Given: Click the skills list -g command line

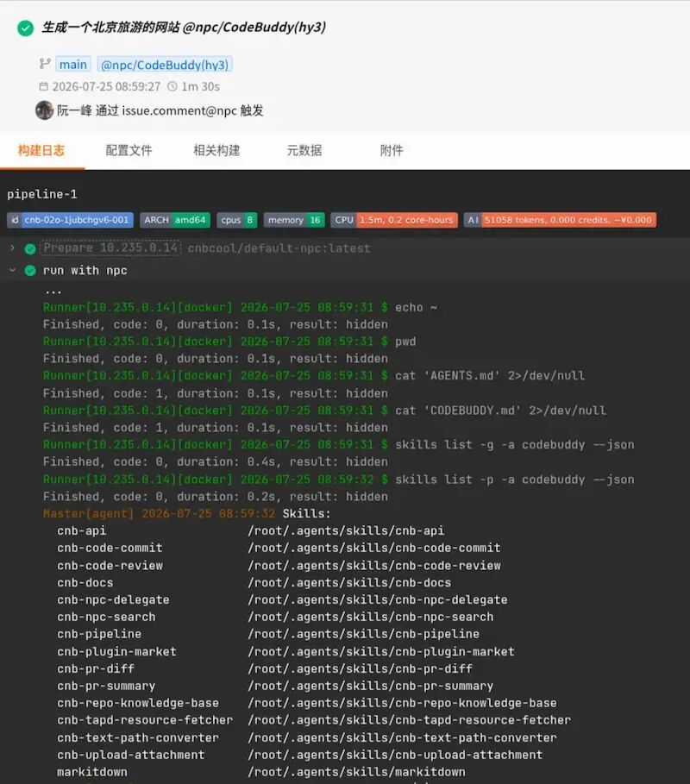Looking at the screenshot, I should pos(338,444).
